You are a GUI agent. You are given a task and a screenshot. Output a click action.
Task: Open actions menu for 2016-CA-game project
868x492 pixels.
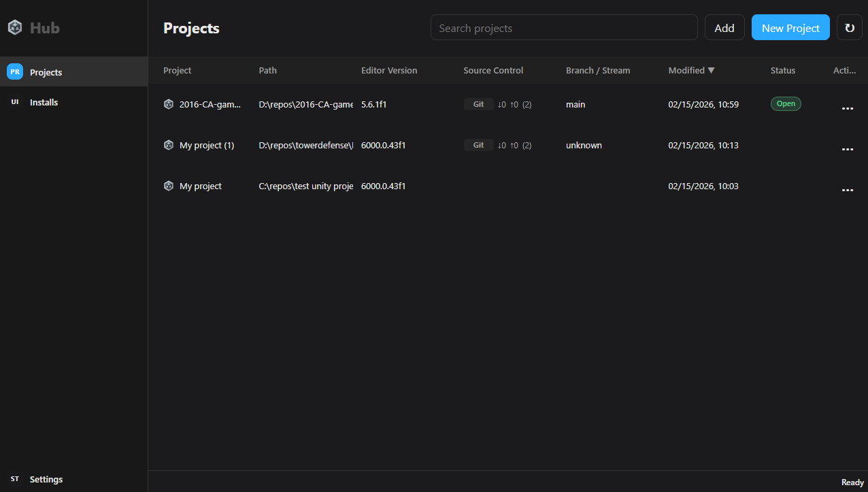point(847,108)
